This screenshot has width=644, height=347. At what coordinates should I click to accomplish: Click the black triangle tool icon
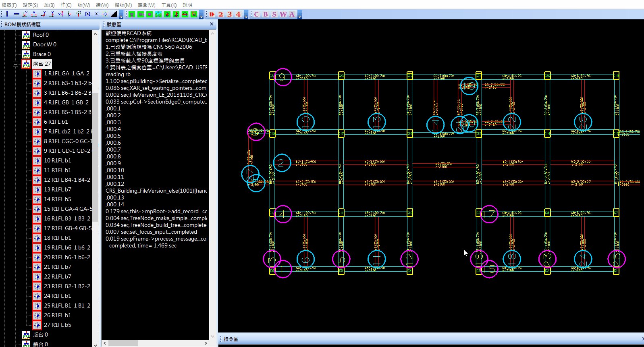click(x=114, y=14)
